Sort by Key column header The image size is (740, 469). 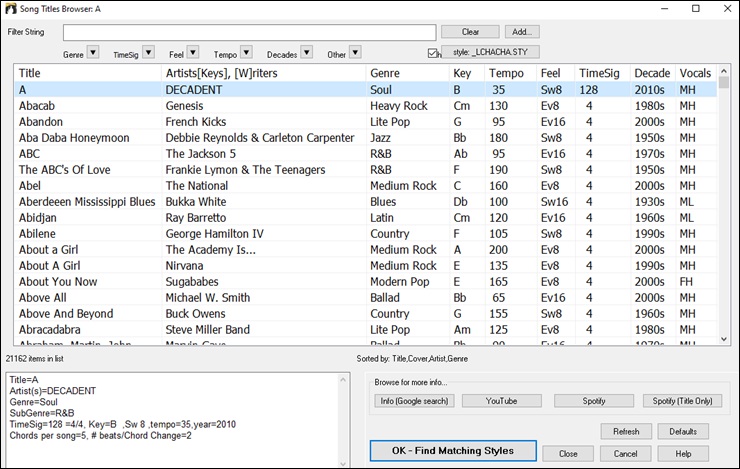[x=467, y=73]
